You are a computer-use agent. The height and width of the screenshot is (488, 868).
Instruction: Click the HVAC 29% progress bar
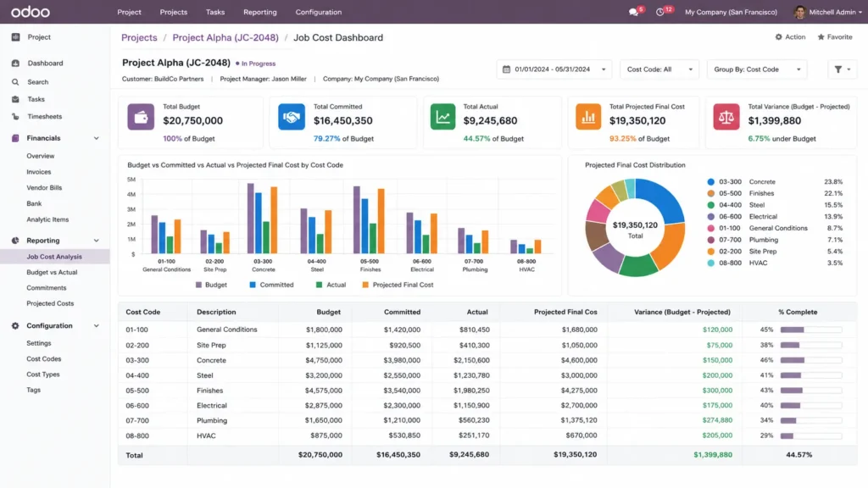point(811,436)
